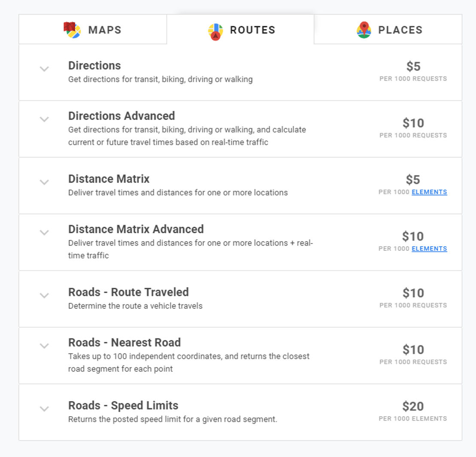Expand the Distance Matrix chevron

(44, 182)
